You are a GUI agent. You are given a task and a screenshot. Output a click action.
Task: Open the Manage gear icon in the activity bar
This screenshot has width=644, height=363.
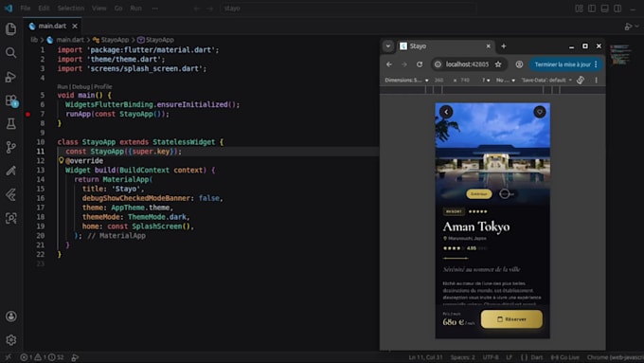click(11, 340)
